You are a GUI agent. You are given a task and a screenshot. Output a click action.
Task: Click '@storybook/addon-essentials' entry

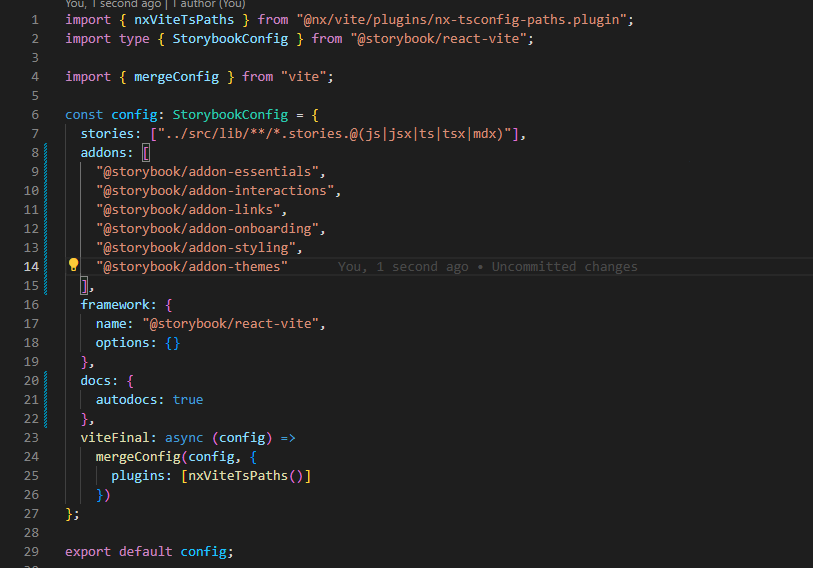pyautogui.click(x=207, y=172)
